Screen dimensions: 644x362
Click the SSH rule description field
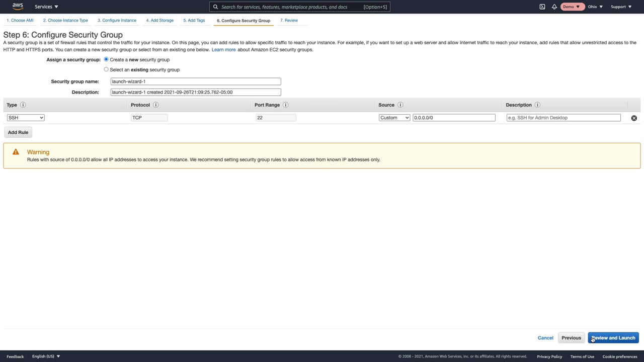563,118
